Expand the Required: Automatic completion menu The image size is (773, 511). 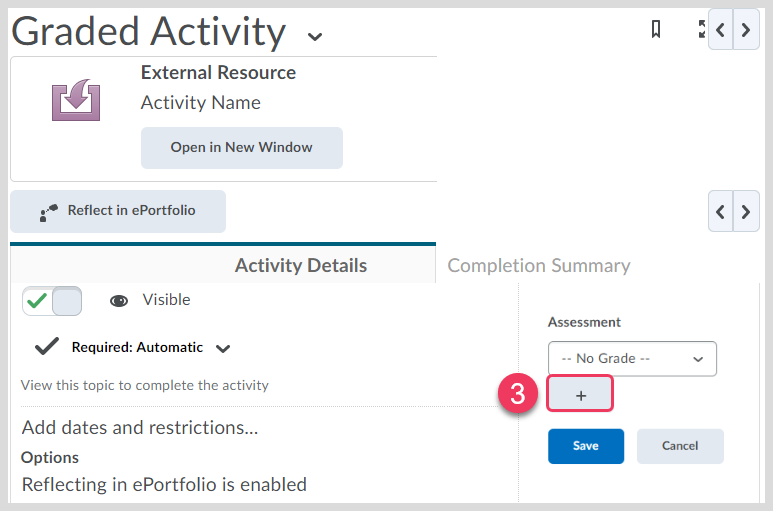pos(223,348)
